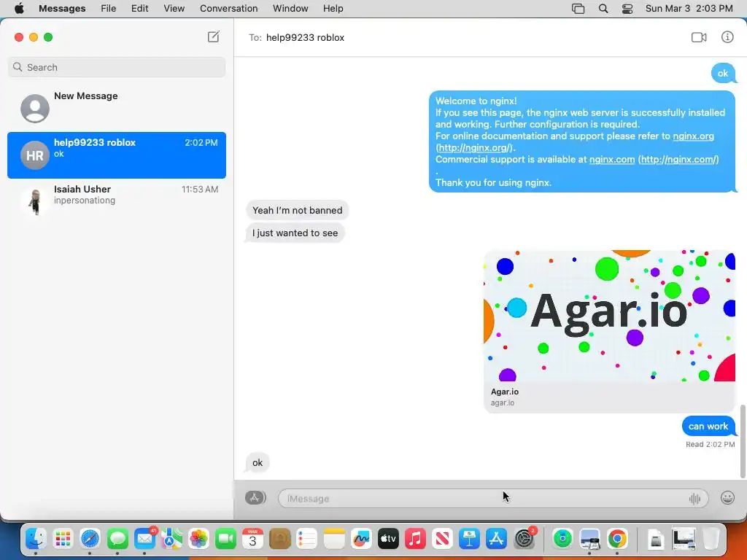Follow the http://nginx.org/ link
This screenshot has width=747, height=560.
pyautogui.click(x=474, y=147)
